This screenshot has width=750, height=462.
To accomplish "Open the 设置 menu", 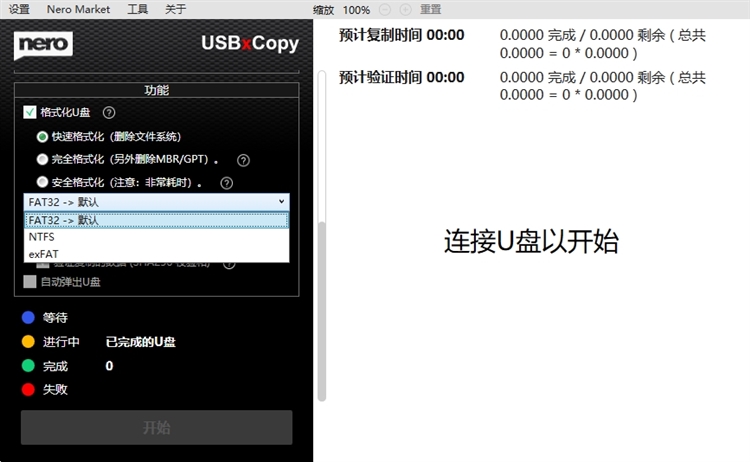I will 19,9.
